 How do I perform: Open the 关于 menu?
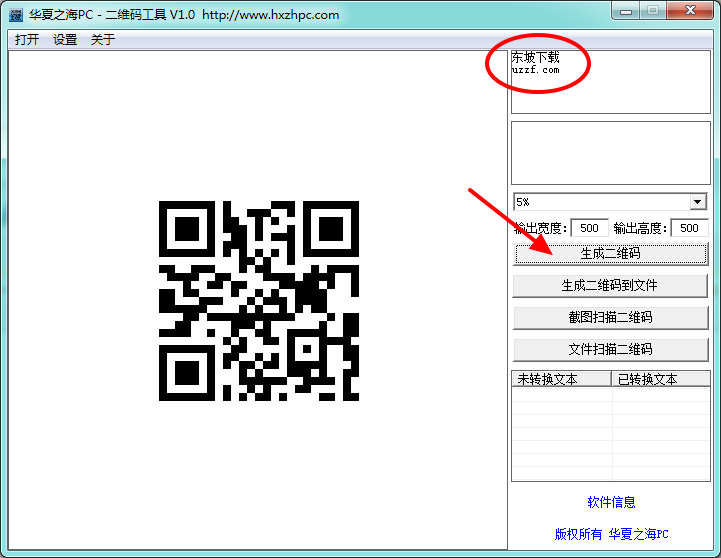[x=103, y=40]
